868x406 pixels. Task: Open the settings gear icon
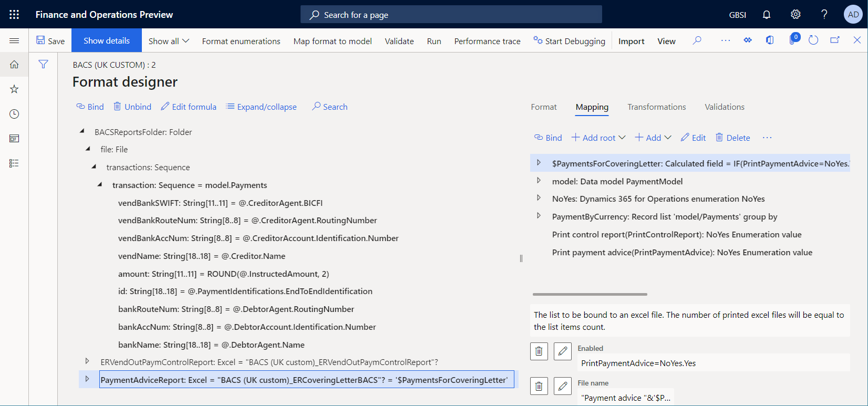(795, 15)
